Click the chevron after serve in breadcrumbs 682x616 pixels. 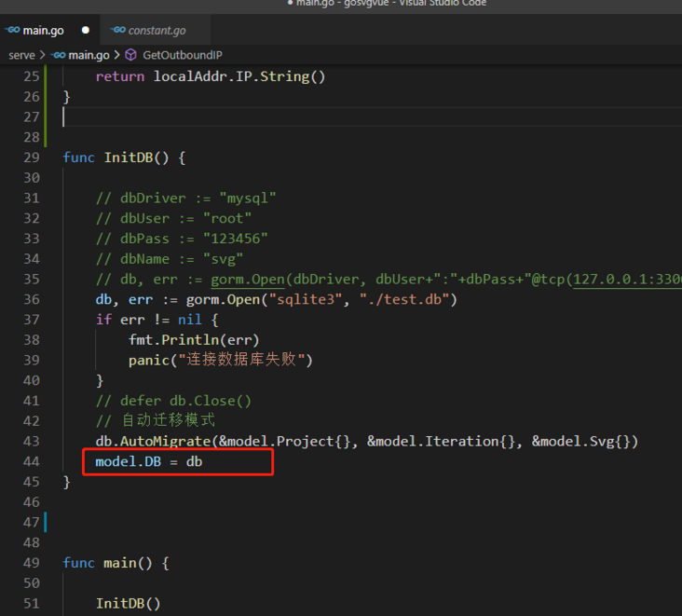click(43, 55)
